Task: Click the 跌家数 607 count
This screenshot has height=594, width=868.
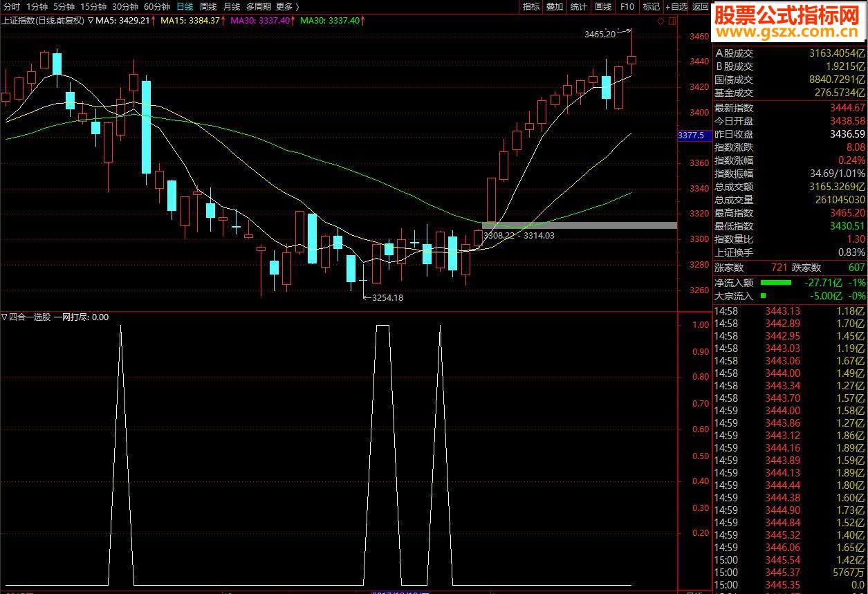Action: [856, 268]
